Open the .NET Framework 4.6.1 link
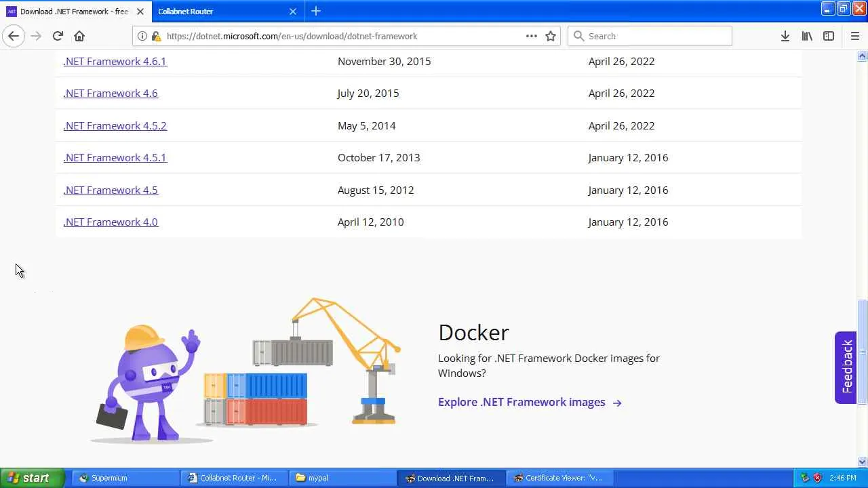868x488 pixels. [115, 61]
